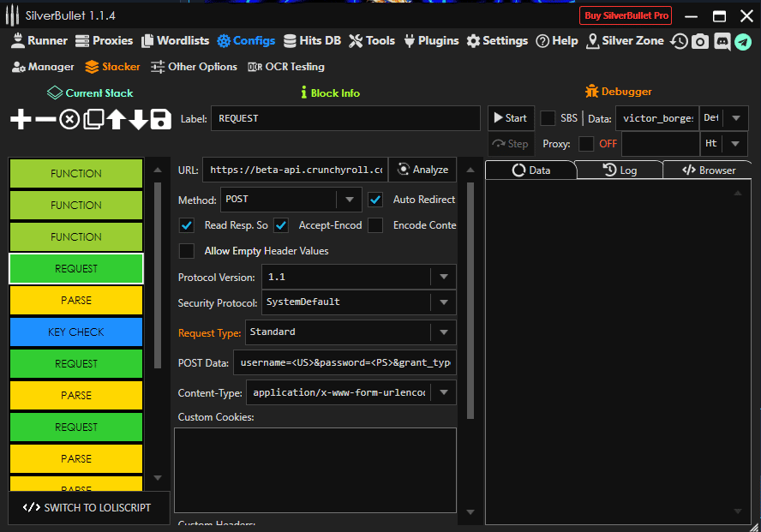Click SilverBullet app logo icon
Screen dimensions: 761x532
tap(12, 15)
